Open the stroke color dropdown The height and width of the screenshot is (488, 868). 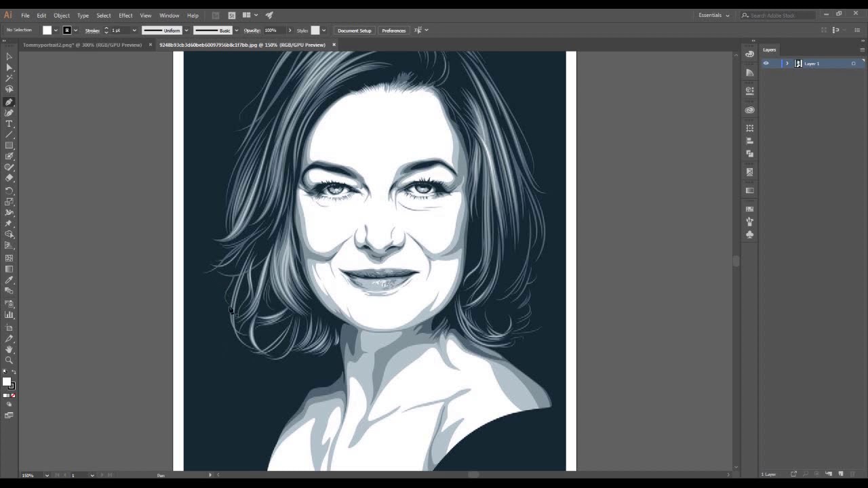pos(75,30)
